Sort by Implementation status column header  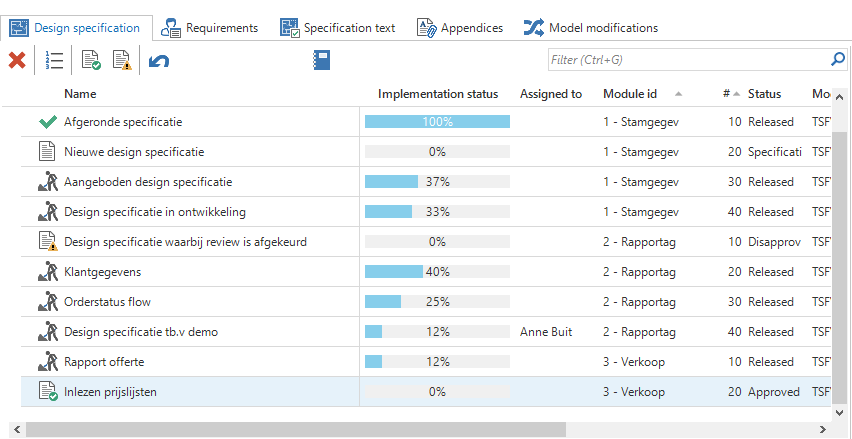[x=437, y=94]
